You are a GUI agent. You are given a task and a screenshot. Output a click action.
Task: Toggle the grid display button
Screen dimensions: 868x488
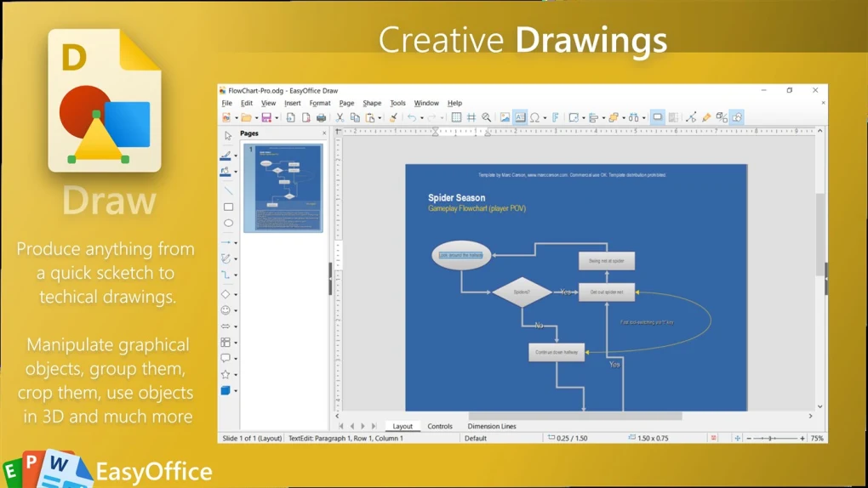coord(456,117)
